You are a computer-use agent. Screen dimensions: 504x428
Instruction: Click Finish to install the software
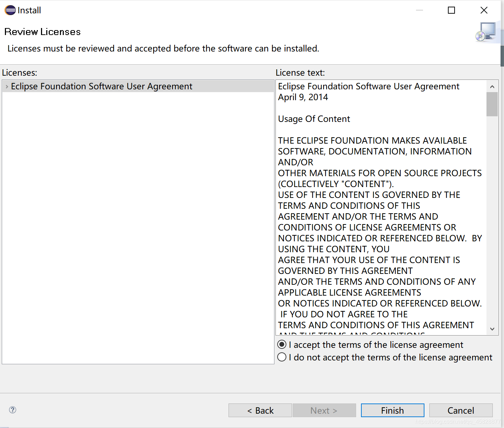[393, 410]
